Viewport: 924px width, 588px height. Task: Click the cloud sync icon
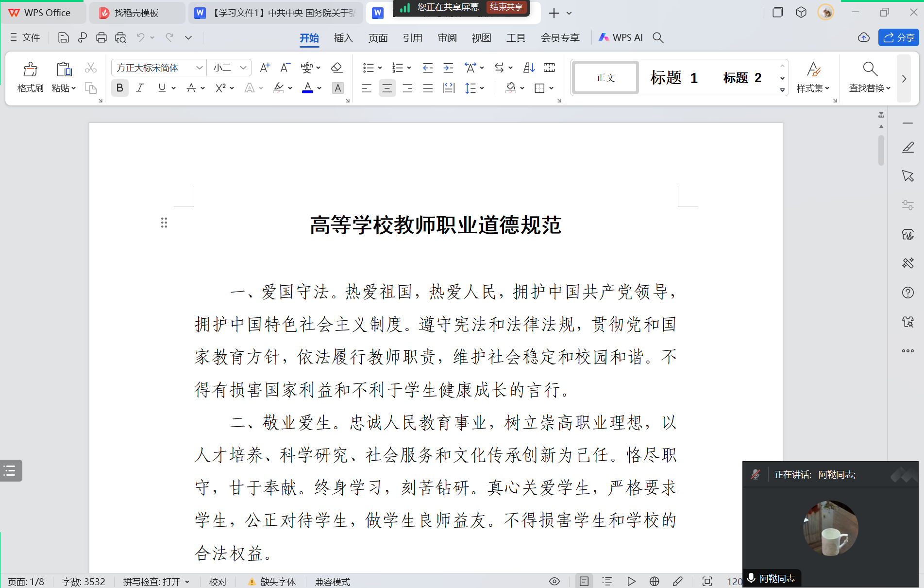863,38
